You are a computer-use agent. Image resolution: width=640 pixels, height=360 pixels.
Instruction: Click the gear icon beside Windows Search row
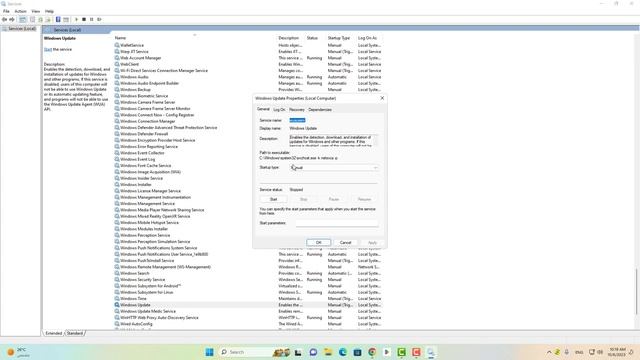[117, 273]
